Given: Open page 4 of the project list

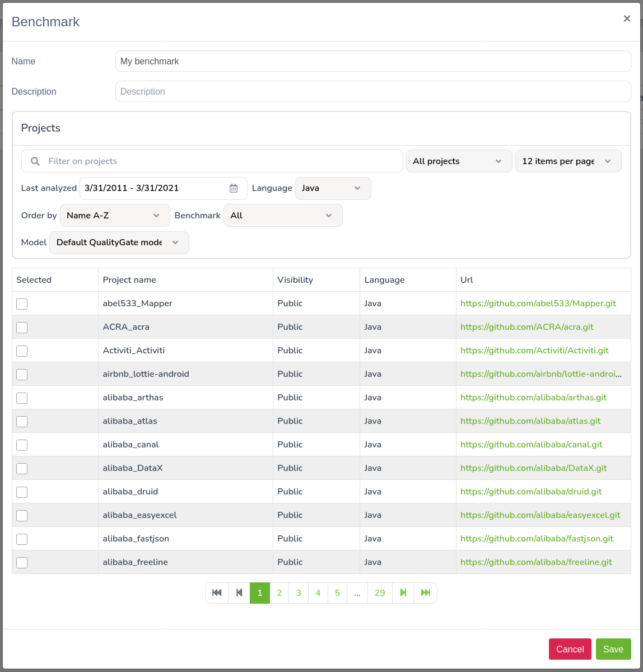Looking at the screenshot, I should [x=318, y=593].
